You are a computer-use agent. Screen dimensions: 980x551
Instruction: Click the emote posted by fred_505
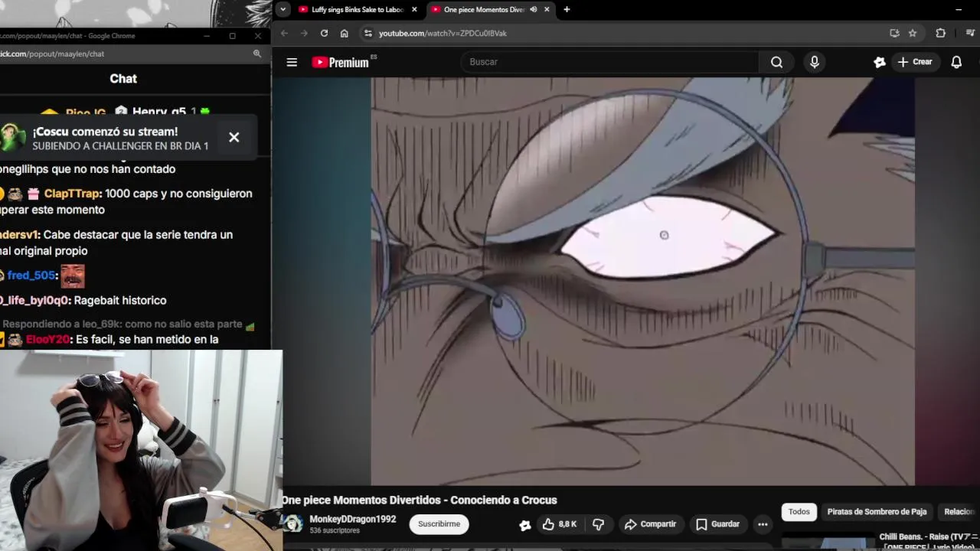click(73, 275)
